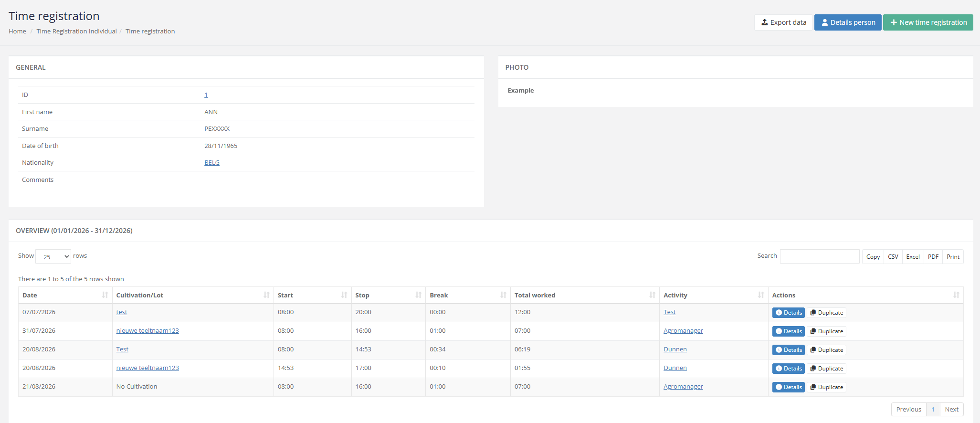Open Dunnen activity in 01:55 row
Screen dimensions: 980x423
click(x=675, y=368)
